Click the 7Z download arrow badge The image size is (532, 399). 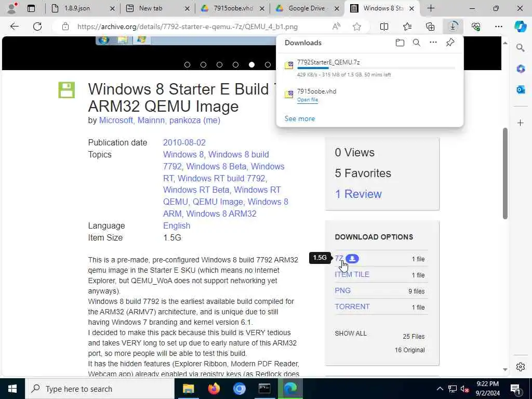click(x=352, y=259)
